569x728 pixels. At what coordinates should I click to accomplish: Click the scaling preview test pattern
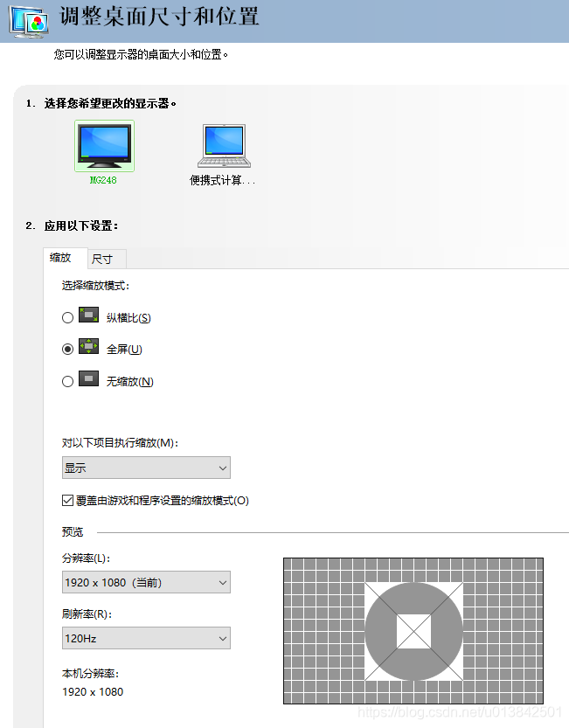(x=413, y=631)
